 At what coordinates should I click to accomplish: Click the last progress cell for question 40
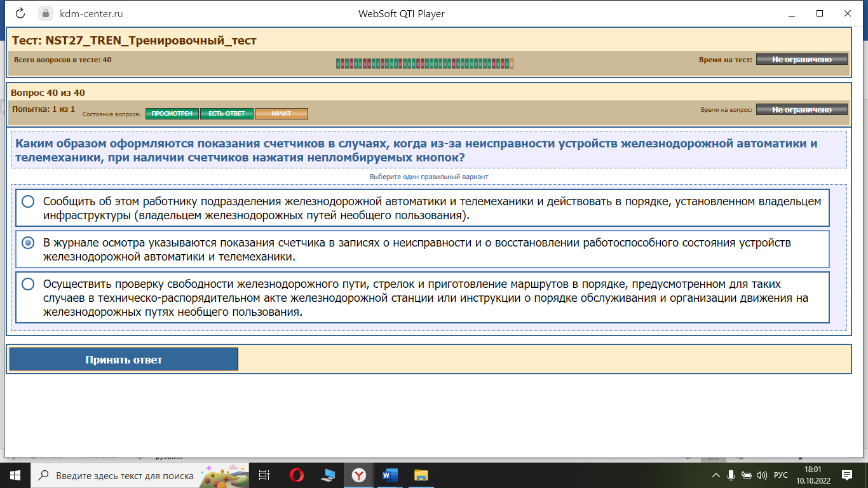click(x=512, y=63)
